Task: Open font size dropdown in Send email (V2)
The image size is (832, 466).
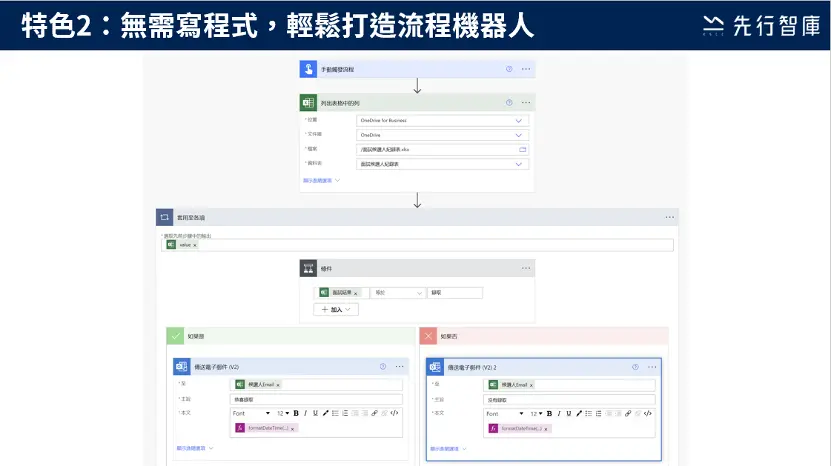Action: pyautogui.click(x=283, y=413)
